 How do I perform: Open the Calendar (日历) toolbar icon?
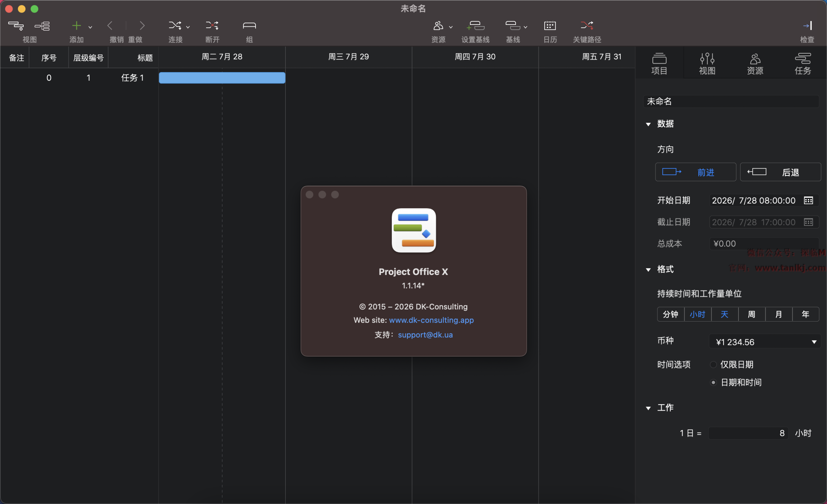[550, 26]
